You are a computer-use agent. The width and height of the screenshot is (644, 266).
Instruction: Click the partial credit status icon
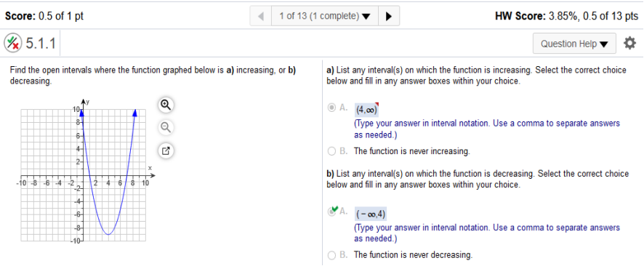pos(13,43)
